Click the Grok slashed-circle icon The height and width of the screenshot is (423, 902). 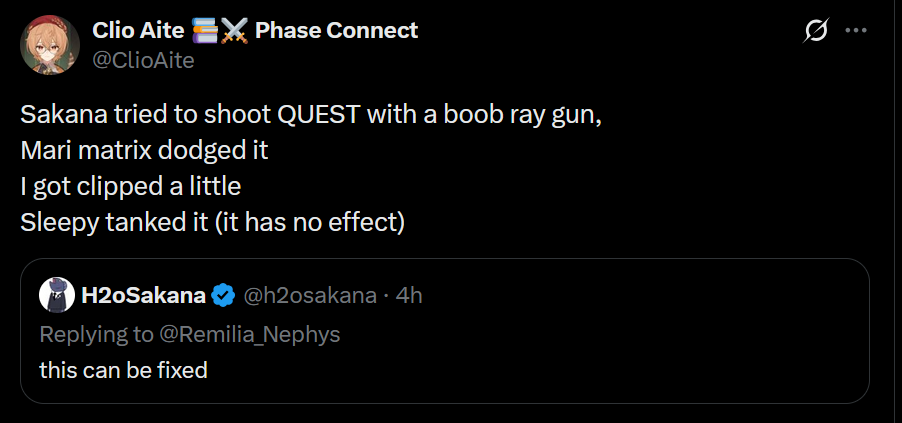[x=815, y=32]
